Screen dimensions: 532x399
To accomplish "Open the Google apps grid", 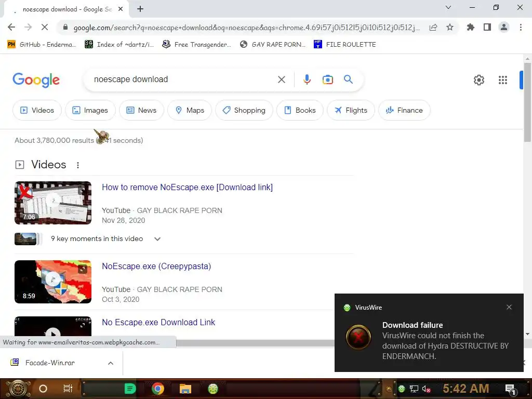I will [502, 80].
